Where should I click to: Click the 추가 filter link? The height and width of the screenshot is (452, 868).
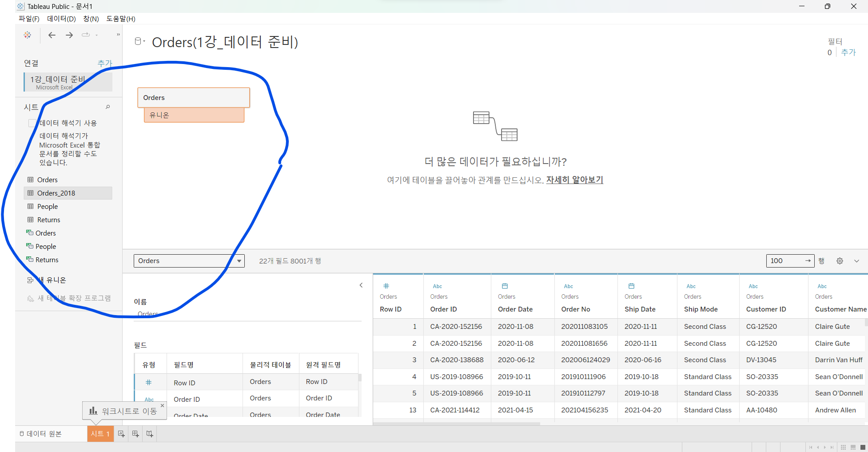coord(848,52)
